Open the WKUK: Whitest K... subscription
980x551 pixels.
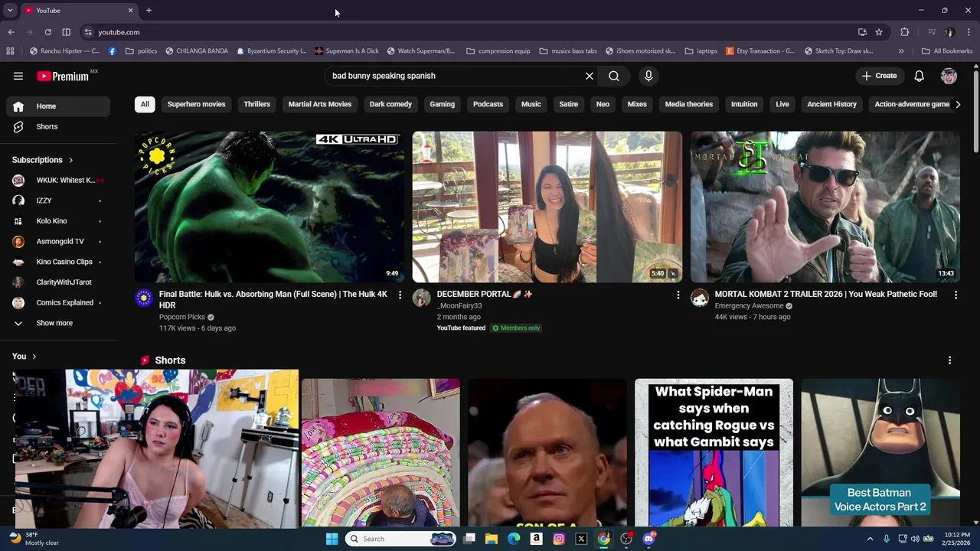coord(58,180)
